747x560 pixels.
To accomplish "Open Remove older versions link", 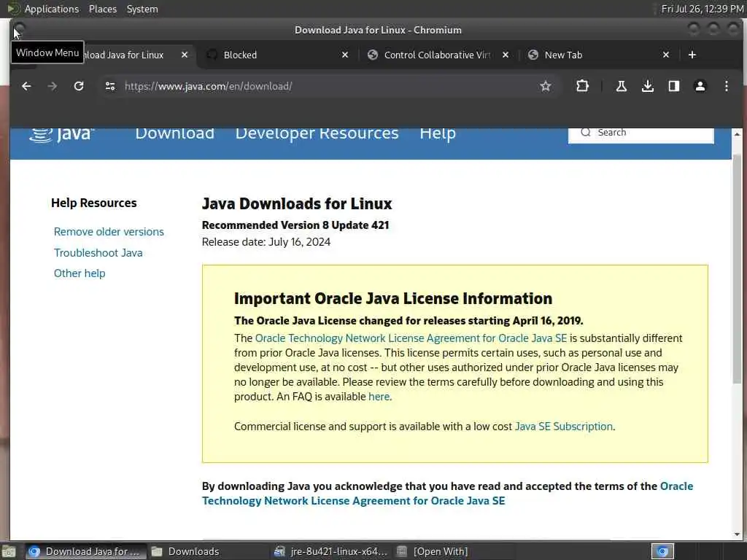I will pyautogui.click(x=109, y=232).
